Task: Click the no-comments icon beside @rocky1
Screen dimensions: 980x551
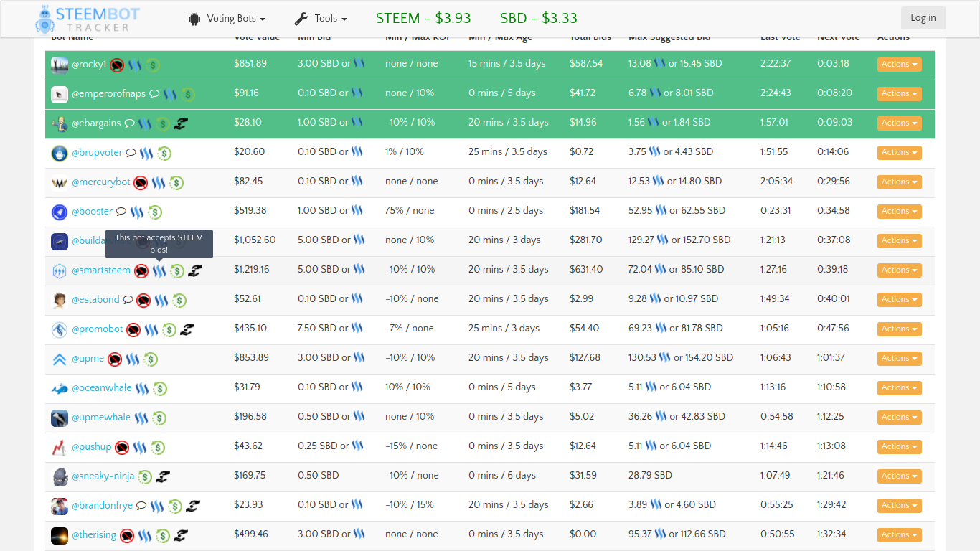Action: [x=117, y=65]
